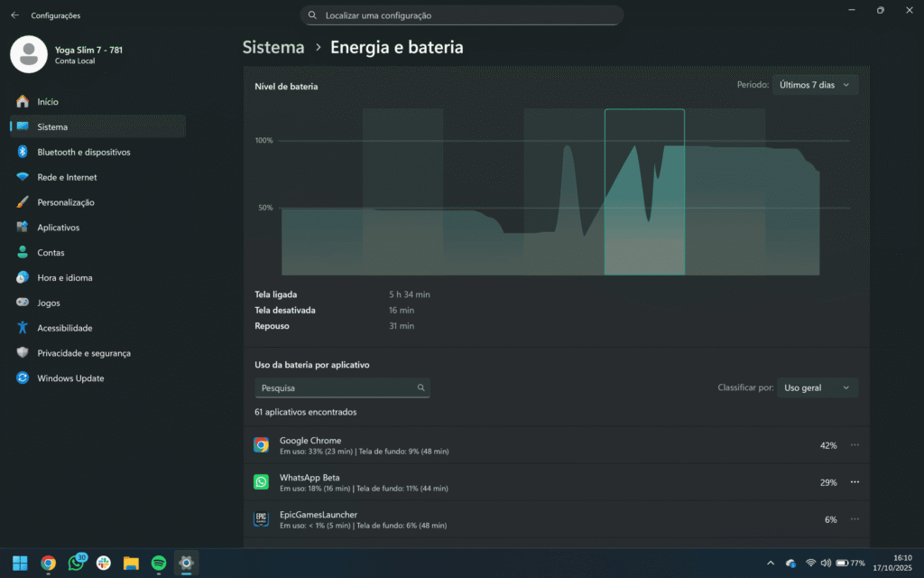The width and height of the screenshot is (924, 578).
Task: Click the battery indicator showing 77%
Action: [x=849, y=563]
